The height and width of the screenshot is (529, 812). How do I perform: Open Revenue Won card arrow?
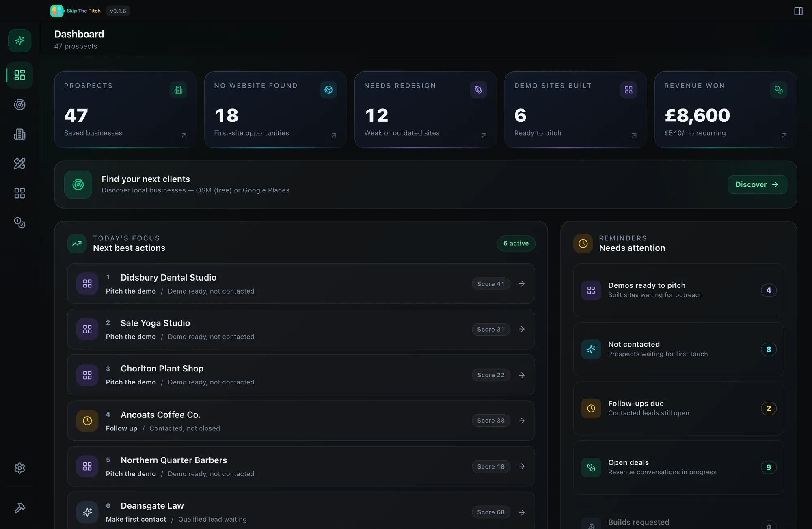[784, 135]
